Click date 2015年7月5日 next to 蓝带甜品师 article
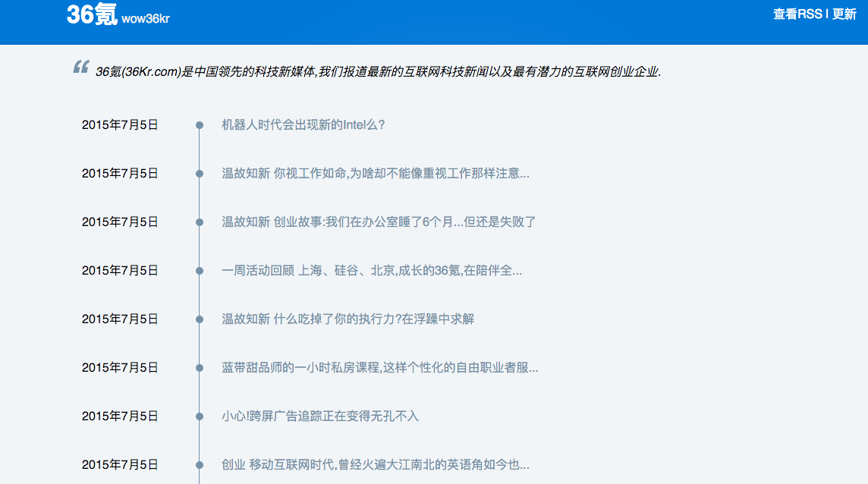The height and width of the screenshot is (484, 868). pyautogui.click(x=120, y=368)
